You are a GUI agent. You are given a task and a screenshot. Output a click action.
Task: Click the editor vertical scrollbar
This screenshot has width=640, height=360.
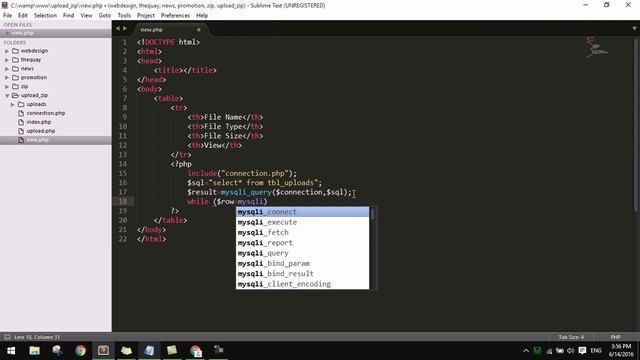636,125
